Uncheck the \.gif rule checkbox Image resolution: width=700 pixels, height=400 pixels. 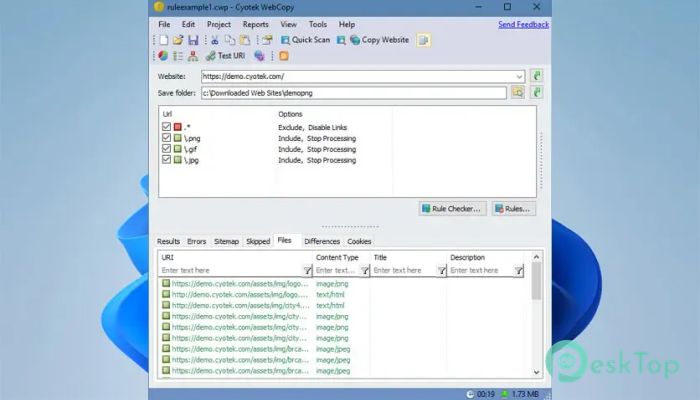pos(167,149)
